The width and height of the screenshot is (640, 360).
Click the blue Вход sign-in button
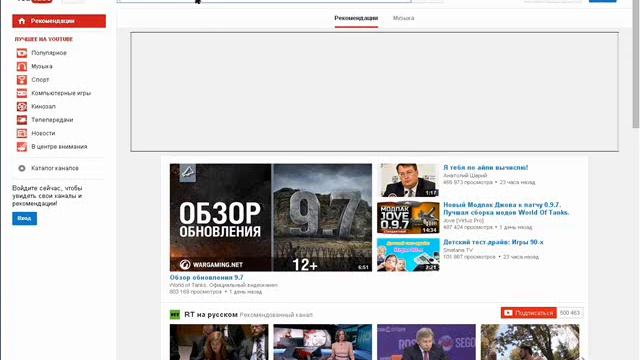[x=24, y=218]
